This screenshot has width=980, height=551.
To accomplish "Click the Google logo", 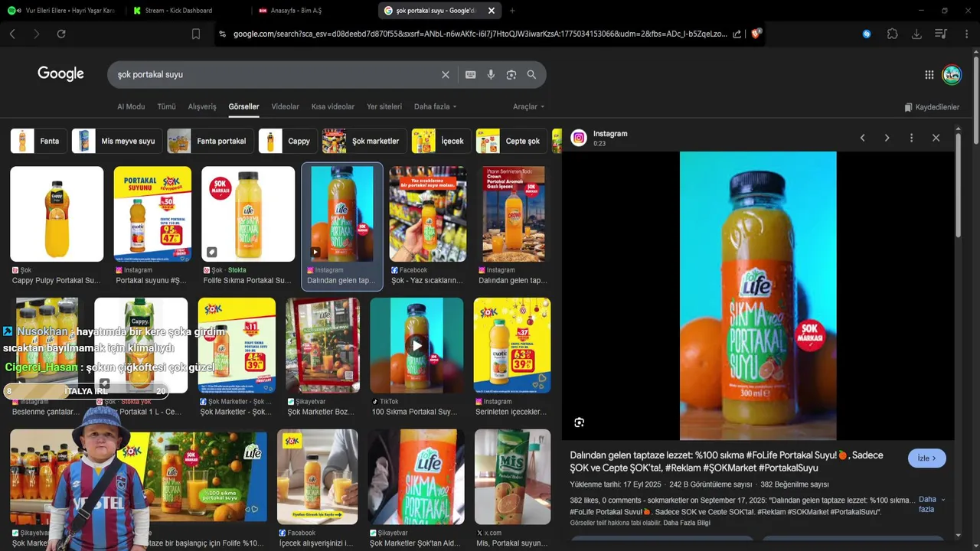I will (60, 73).
